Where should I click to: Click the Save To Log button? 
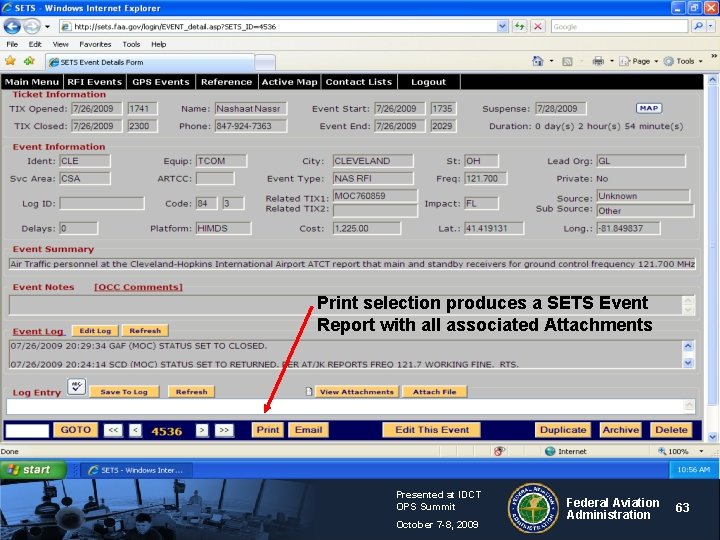pyautogui.click(x=124, y=392)
